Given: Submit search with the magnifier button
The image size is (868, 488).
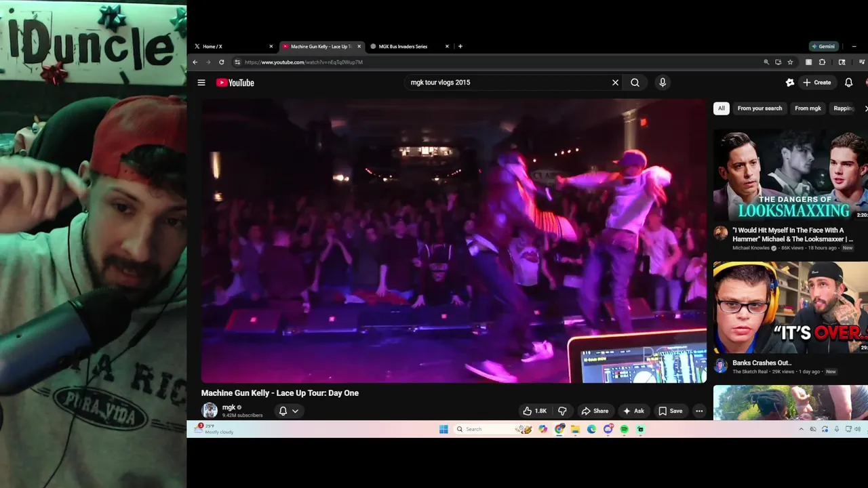Looking at the screenshot, I should tap(635, 83).
